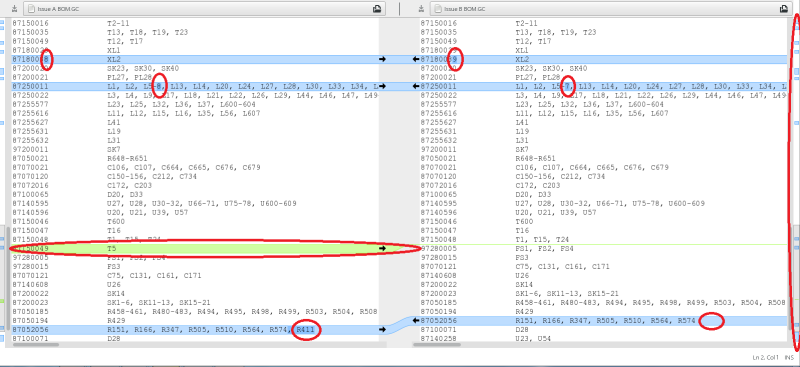Push R151 row with R411 to right
800x367 pixels.
pyautogui.click(x=383, y=330)
